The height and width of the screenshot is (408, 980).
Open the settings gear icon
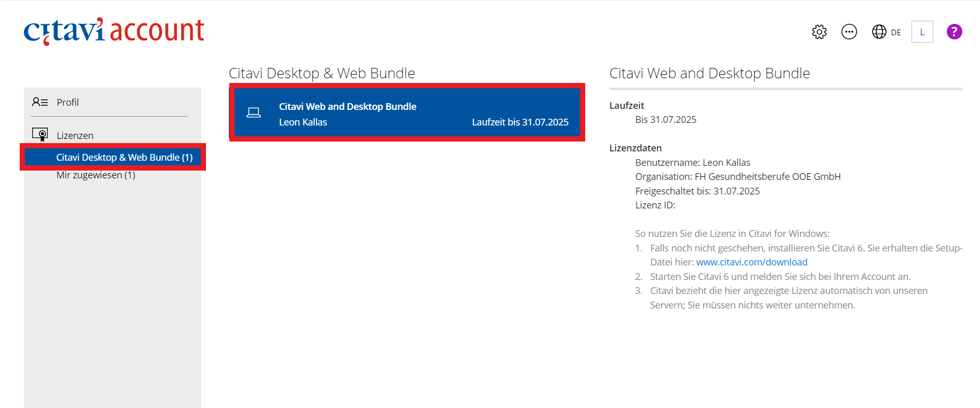click(819, 32)
